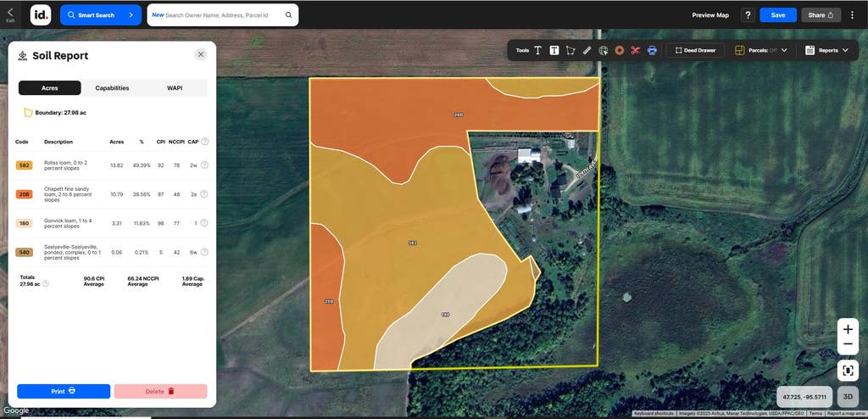The width and height of the screenshot is (868, 419).
Task: Expand Smart Search arrow
Action: (131, 15)
